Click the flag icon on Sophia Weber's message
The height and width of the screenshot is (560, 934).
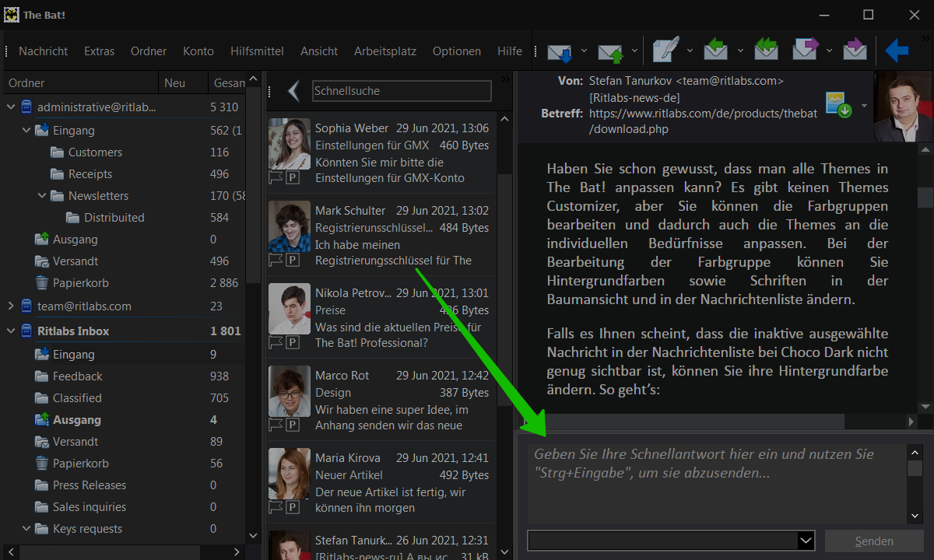tap(276, 177)
